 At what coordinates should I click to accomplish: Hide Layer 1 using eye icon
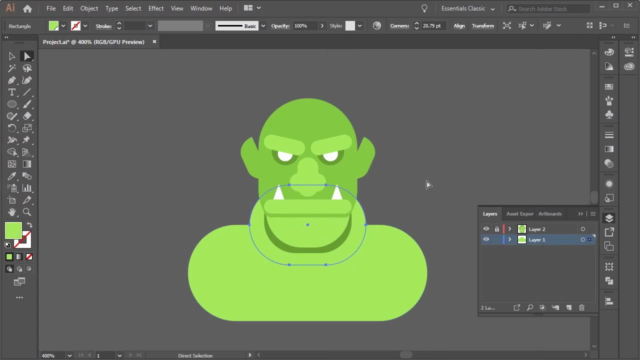pos(486,240)
